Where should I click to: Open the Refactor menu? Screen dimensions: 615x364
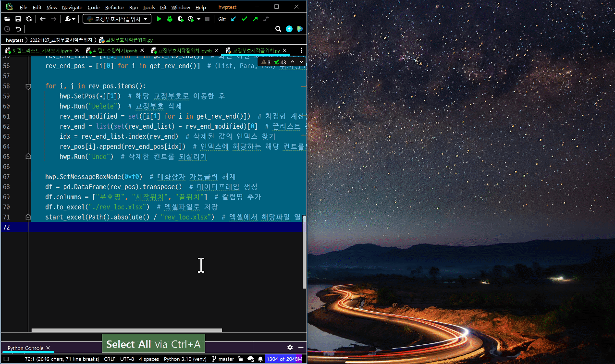pyautogui.click(x=114, y=8)
